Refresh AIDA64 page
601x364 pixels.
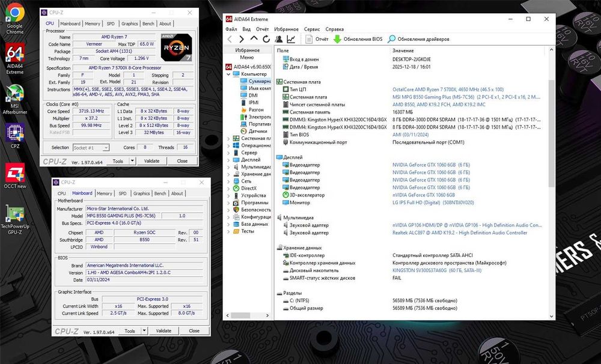pos(266,39)
